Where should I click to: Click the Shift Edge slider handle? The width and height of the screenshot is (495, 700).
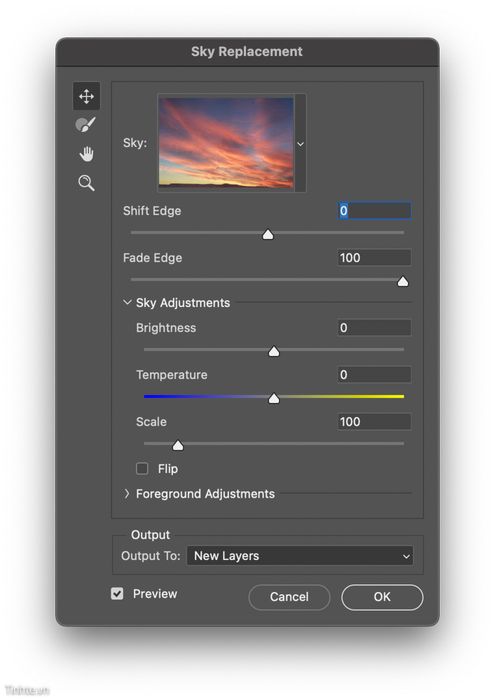pos(268,234)
